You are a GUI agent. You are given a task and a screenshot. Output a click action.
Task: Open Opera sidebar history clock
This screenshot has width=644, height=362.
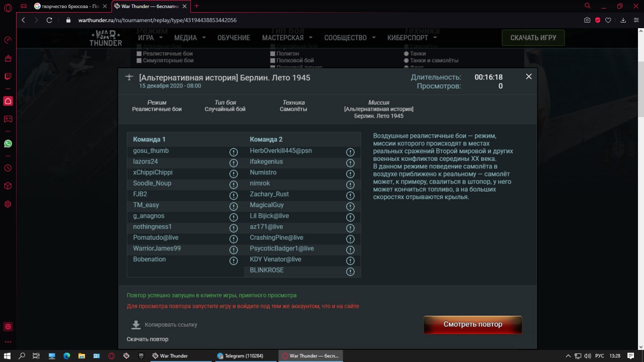[x=8, y=168]
